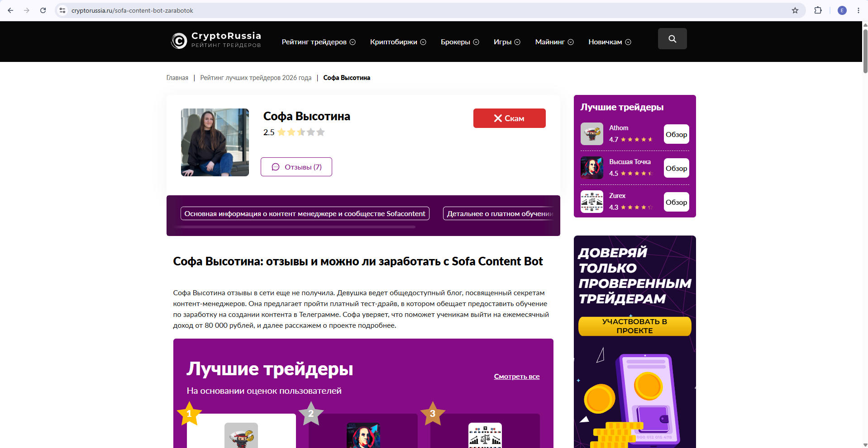The height and width of the screenshot is (448, 868).
Task: Click the Смотреть все link
Action: click(x=517, y=376)
